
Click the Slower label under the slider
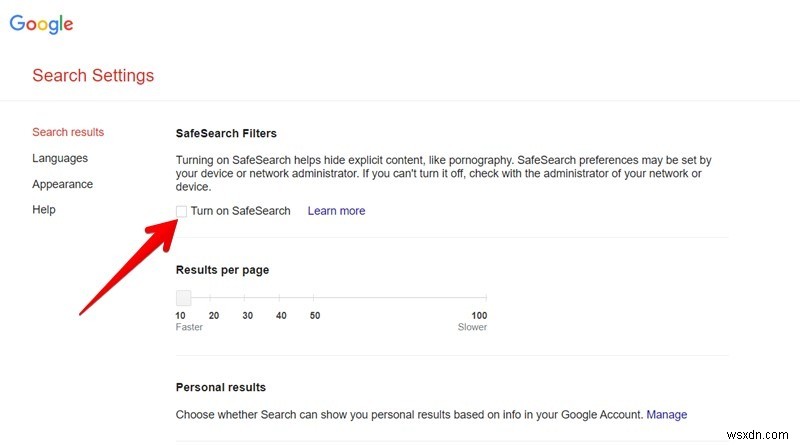coord(472,327)
